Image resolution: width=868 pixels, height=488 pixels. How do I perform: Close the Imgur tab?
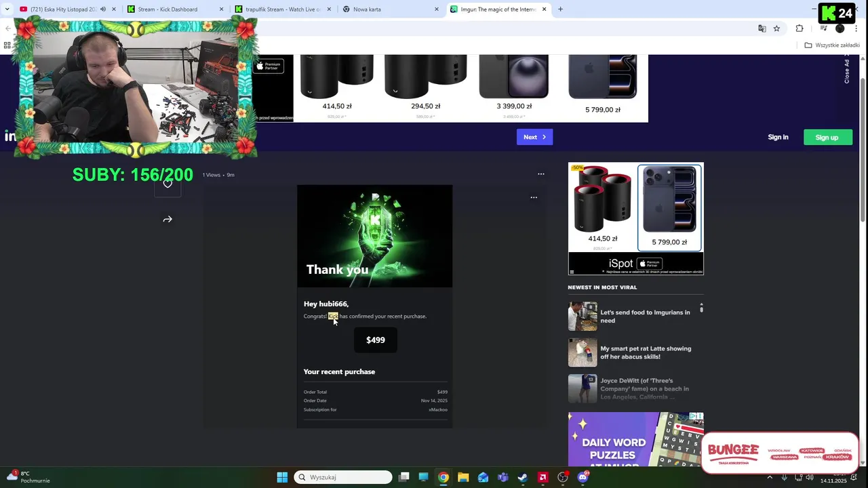544,9
